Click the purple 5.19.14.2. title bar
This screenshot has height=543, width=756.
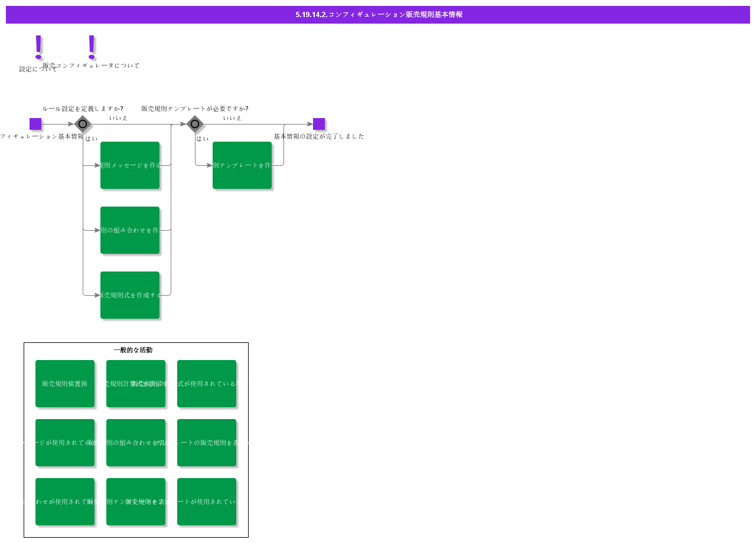tap(378, 15)
